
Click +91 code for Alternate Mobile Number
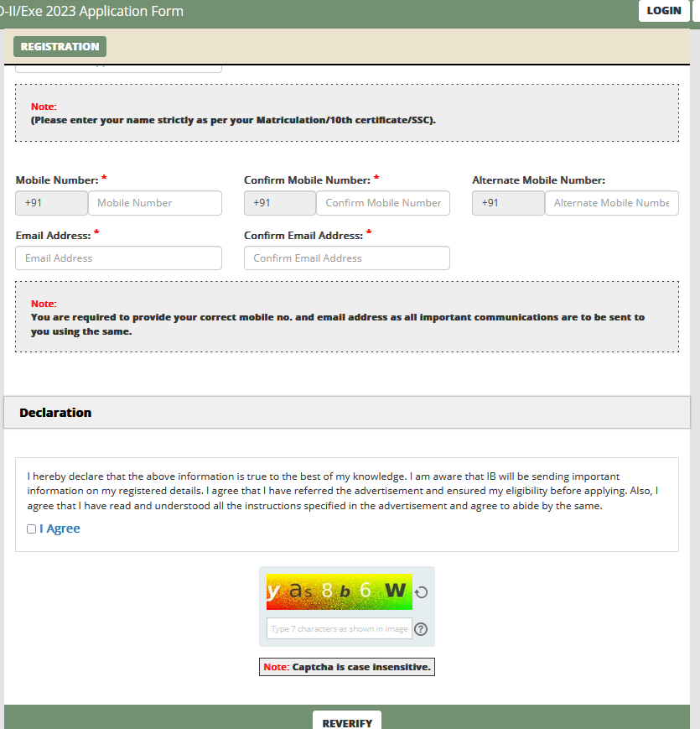coord(508,203)
